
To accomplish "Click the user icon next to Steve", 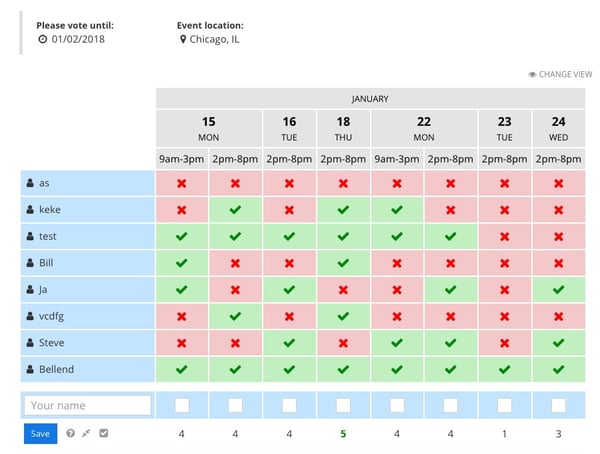I will [30, 343].
